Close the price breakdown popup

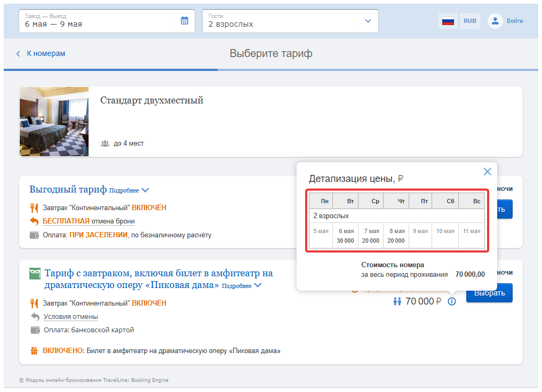(x=488, y=171)
